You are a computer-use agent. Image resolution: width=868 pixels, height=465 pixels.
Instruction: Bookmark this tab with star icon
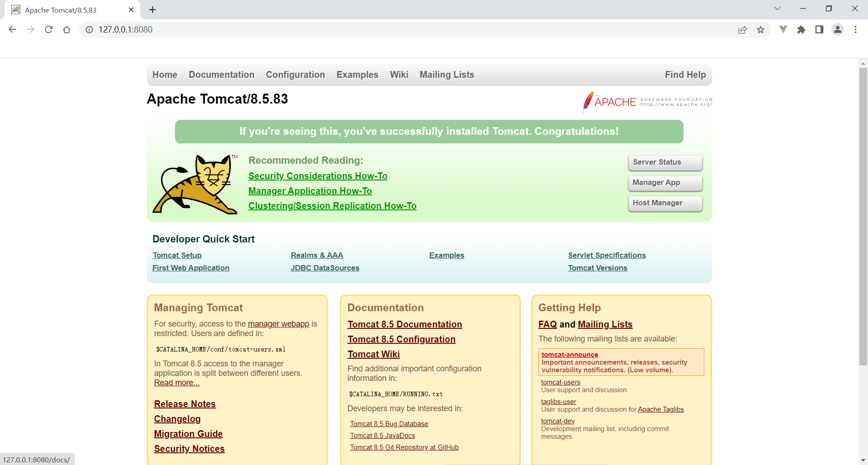tap(760, 29)
